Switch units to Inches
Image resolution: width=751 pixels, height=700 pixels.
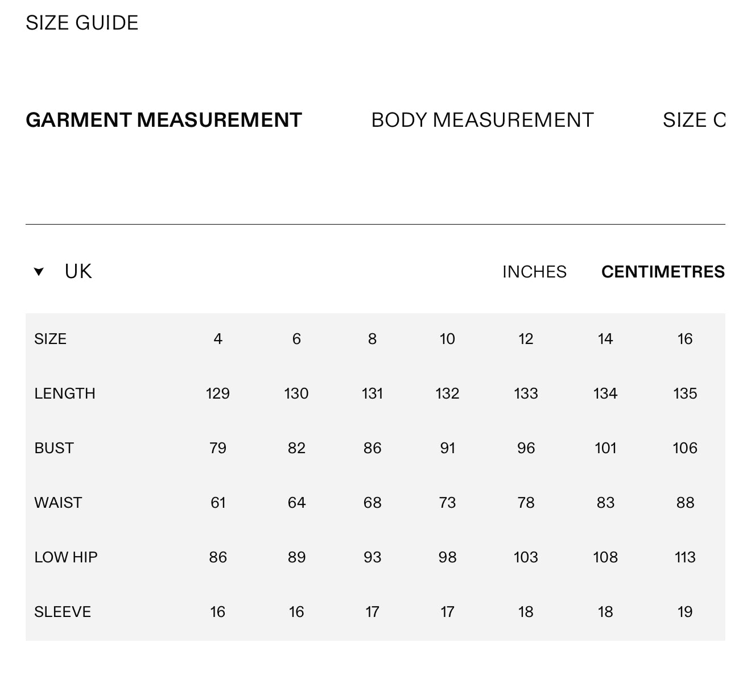click(534, 272)
